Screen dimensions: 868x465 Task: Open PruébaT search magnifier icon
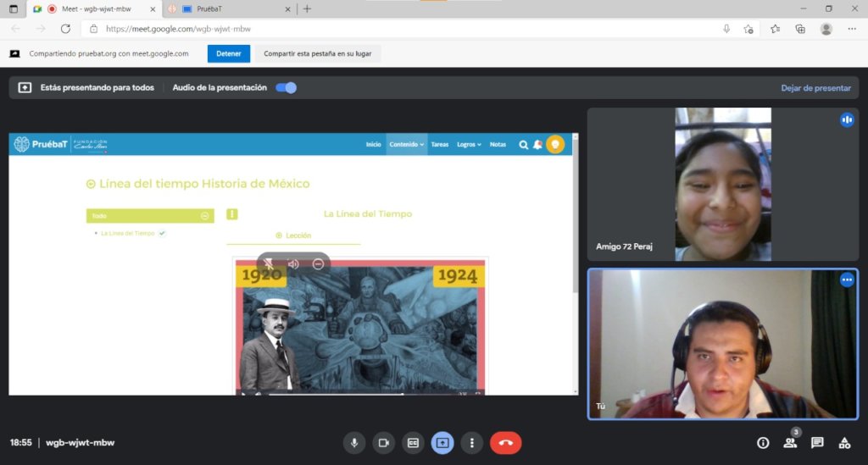(x=523, y=145)
